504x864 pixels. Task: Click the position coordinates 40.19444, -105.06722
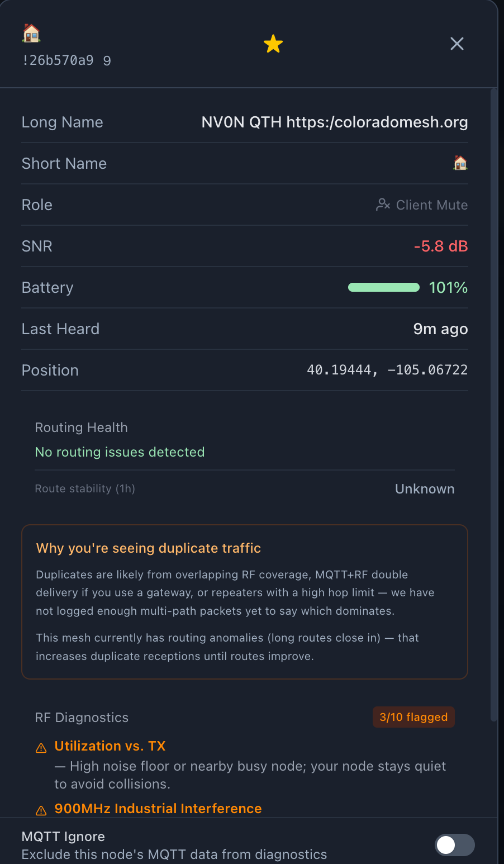point(387,370)
